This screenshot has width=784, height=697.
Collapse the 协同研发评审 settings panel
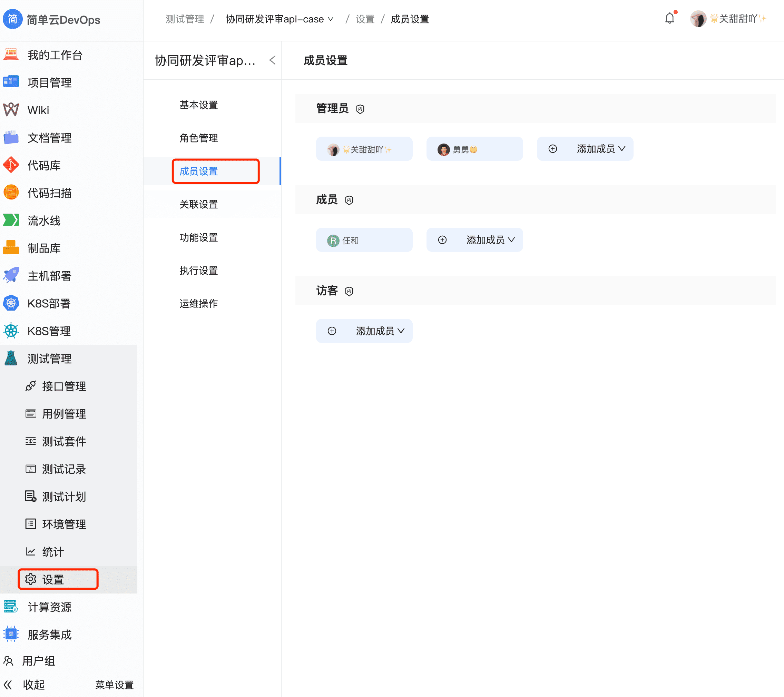coord(272,60)
